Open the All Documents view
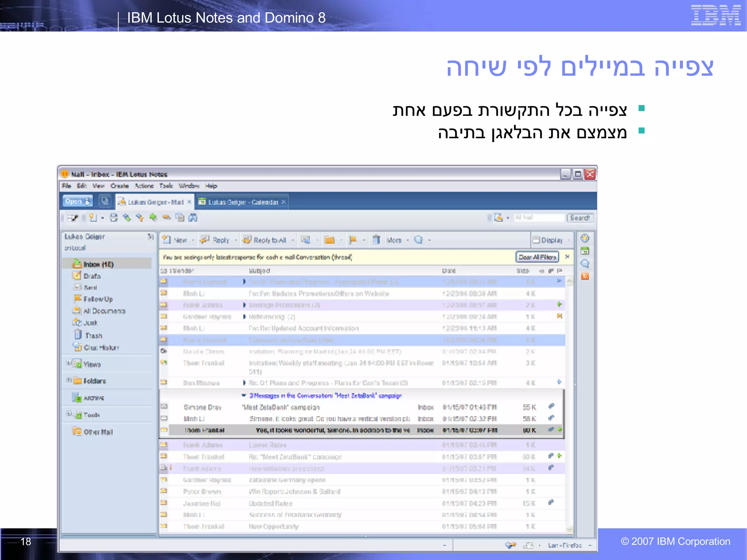 point(99,311)
